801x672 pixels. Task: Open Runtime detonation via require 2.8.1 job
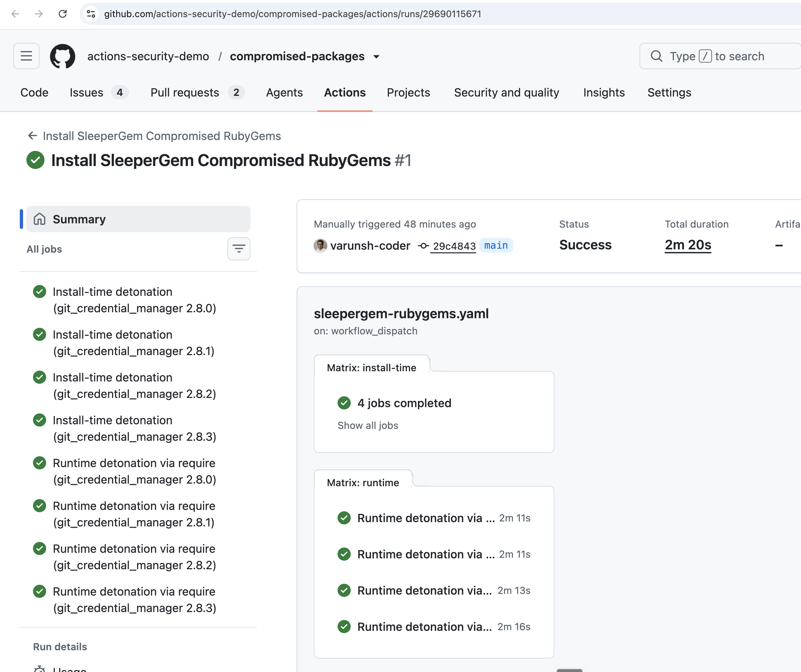point(134,514)
